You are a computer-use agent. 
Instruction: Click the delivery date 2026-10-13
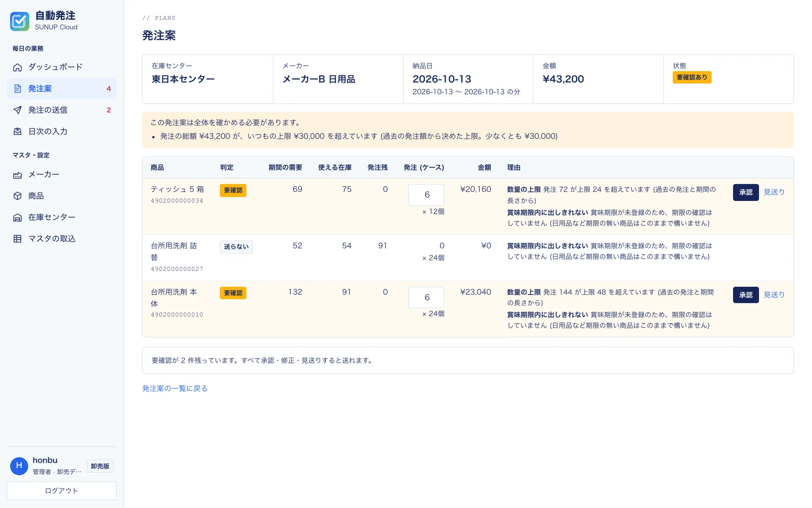(x=442, y=79)
